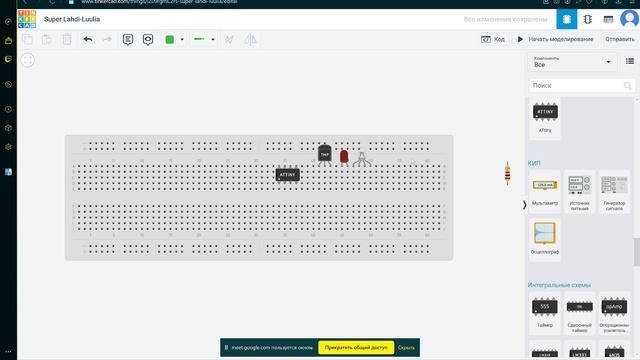640x360 pixels.
Task: Click the Copy icon in toolbar
Action: [x=28, y=40]
